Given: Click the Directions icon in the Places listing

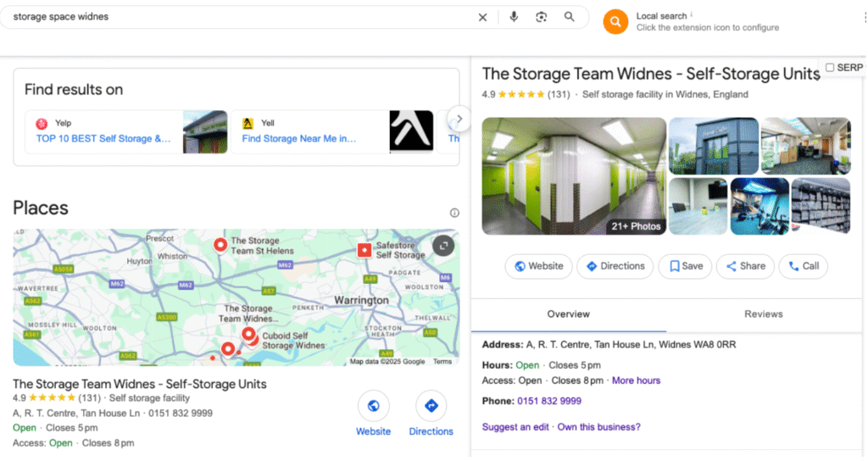Looking at the screenshot, I should [431, 406].
